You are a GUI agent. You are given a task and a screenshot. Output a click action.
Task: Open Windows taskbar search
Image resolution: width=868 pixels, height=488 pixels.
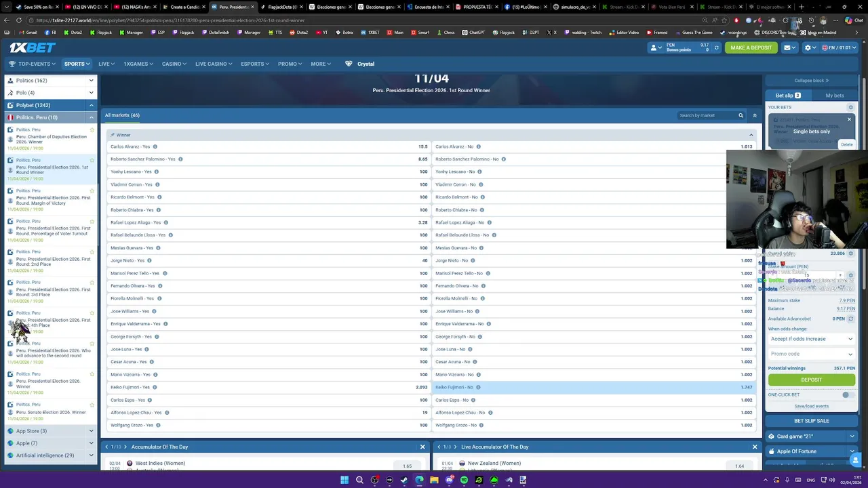(x=359, y=480)
